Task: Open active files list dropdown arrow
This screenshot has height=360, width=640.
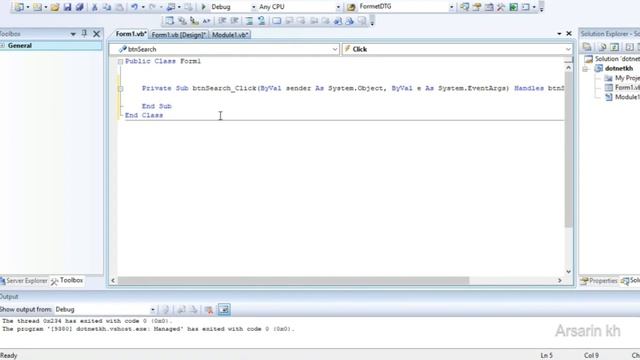Action: [x=559, y=33]
